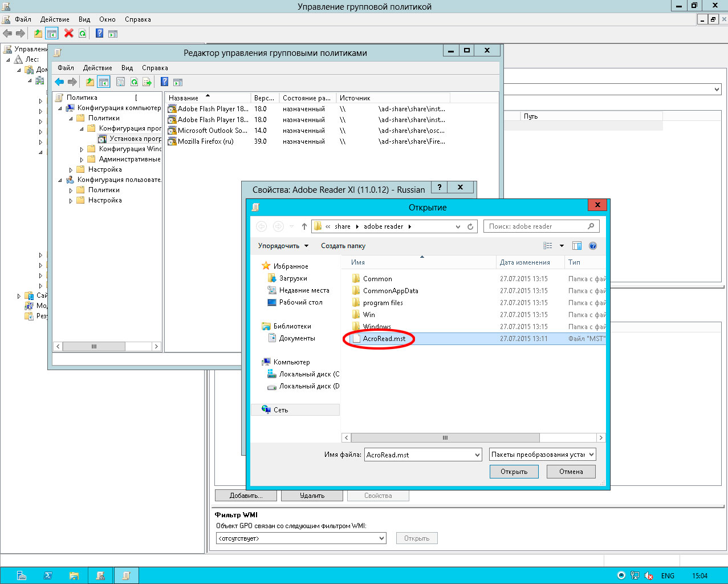Collapse Лес node in management tree
The height and width of the screenshot is (584, 728).
coord(9,59)
